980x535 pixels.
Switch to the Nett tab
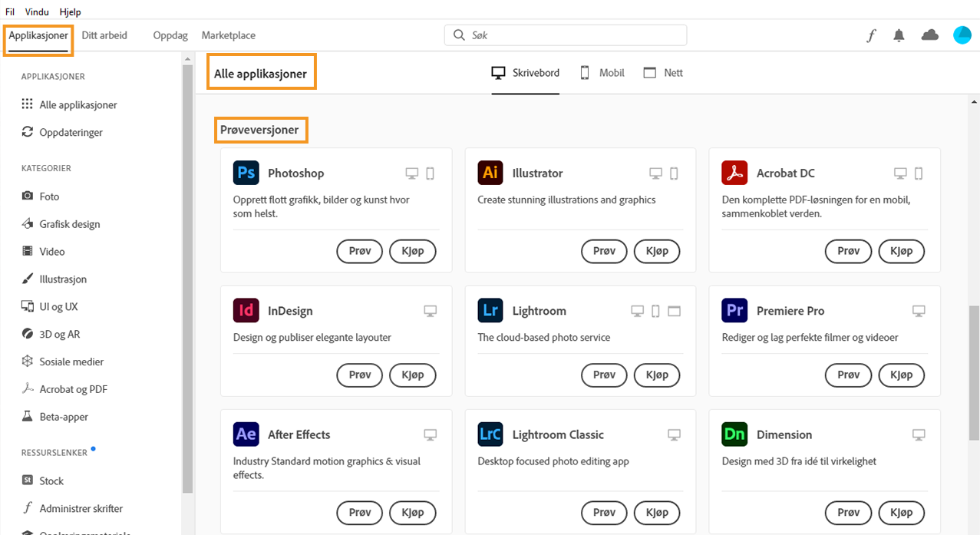pos(663,73)
